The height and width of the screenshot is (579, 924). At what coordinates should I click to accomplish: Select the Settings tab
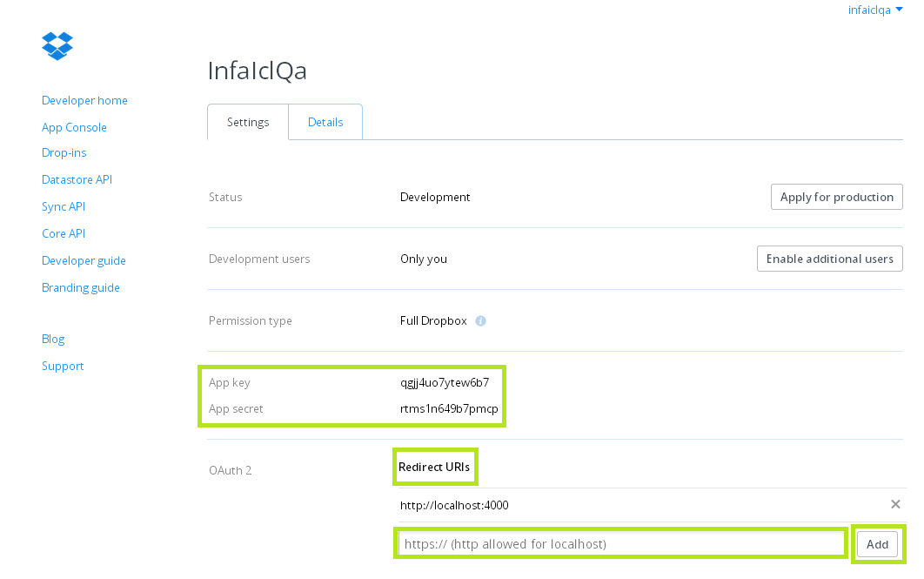[248, 123]
